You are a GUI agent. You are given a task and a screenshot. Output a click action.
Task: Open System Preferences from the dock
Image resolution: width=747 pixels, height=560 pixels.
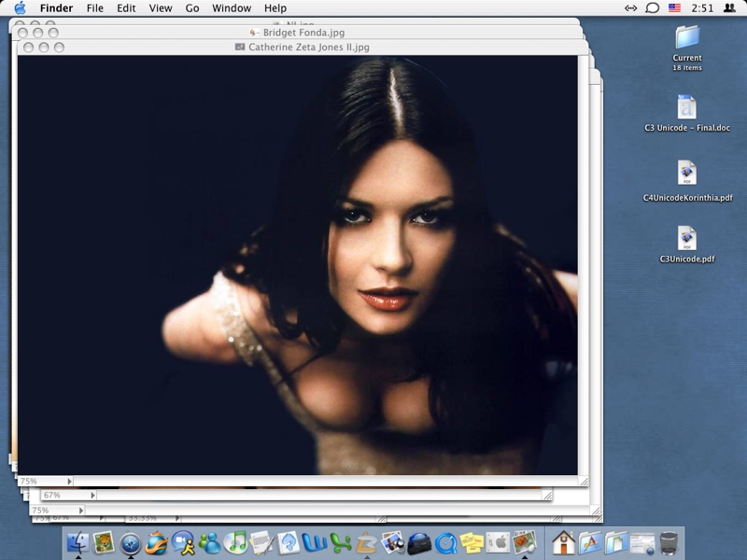(498, 542)
